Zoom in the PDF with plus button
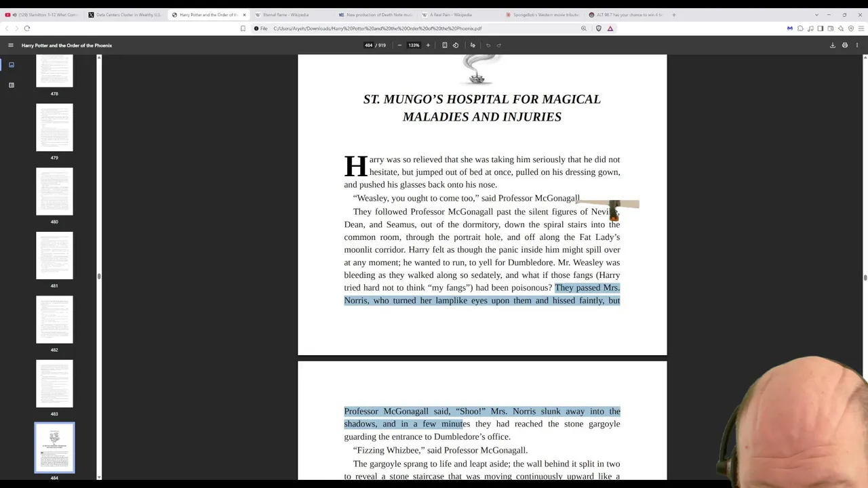The width and height of the screenshot is (868, 488). 428,45
